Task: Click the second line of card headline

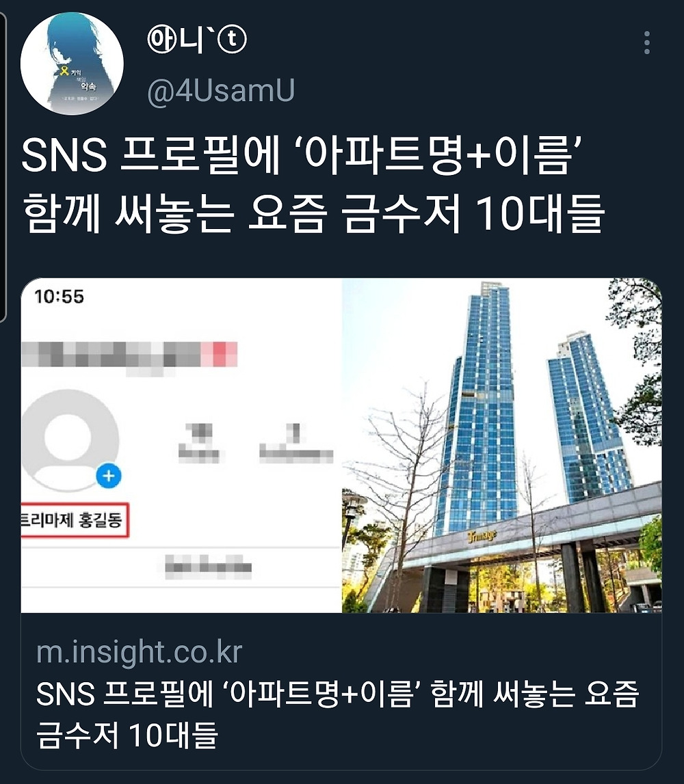Action: 127,735
